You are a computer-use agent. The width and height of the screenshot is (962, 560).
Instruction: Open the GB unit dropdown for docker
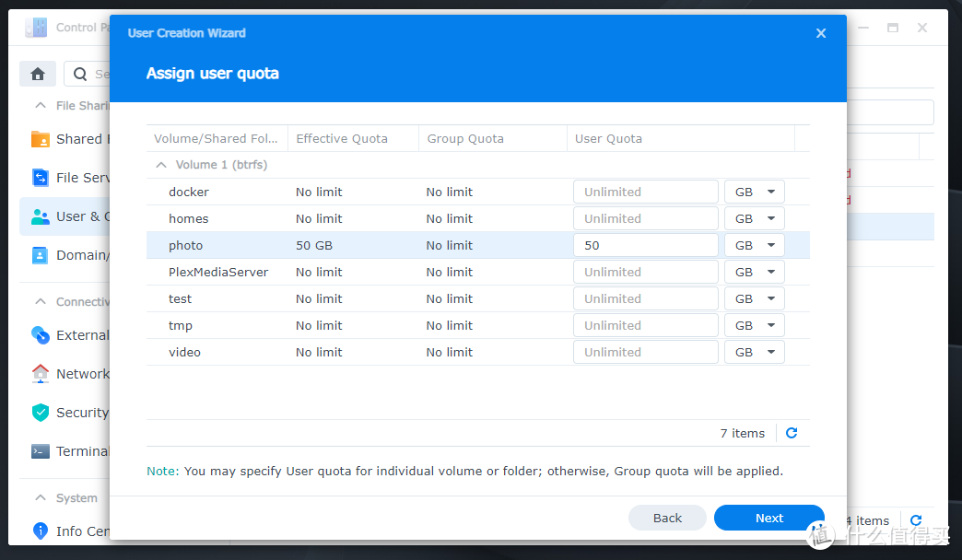pos(755,192)
